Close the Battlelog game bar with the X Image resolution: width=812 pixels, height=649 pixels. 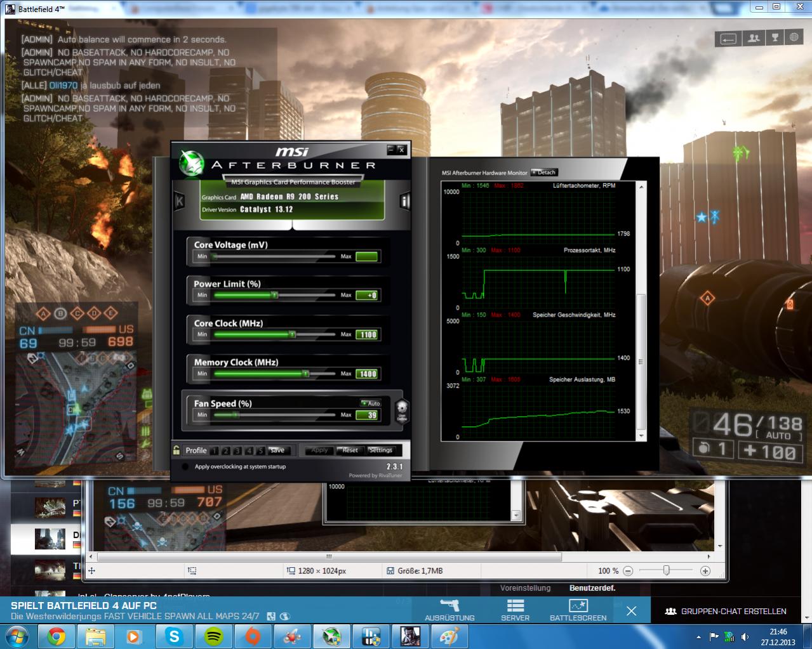pyautogui.click(x=631, y=611)
